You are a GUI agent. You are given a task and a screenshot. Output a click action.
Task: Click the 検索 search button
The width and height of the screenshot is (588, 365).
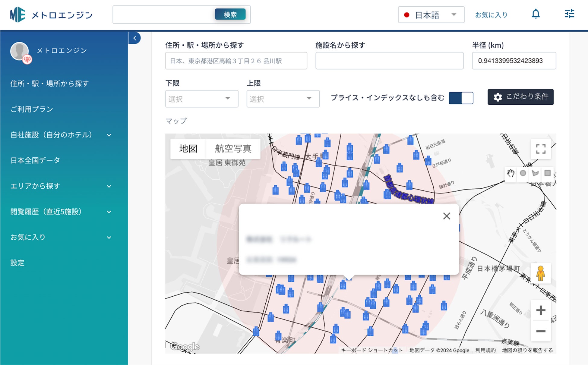click(230, 14)
